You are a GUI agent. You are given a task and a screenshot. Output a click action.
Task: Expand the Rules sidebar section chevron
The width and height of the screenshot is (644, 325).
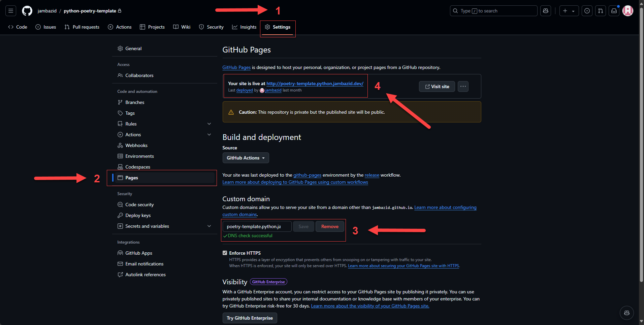click(x=209, y=124)
